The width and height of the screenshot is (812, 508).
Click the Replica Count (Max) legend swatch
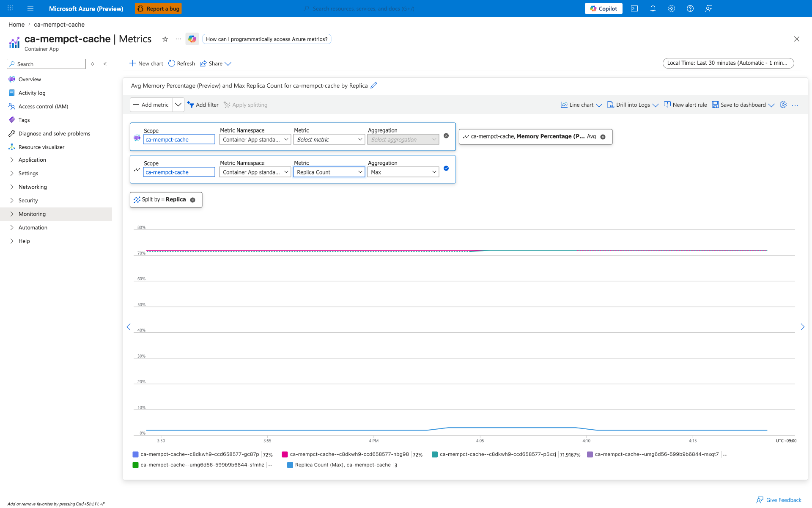pyautogui.click(x=290, y=465)
